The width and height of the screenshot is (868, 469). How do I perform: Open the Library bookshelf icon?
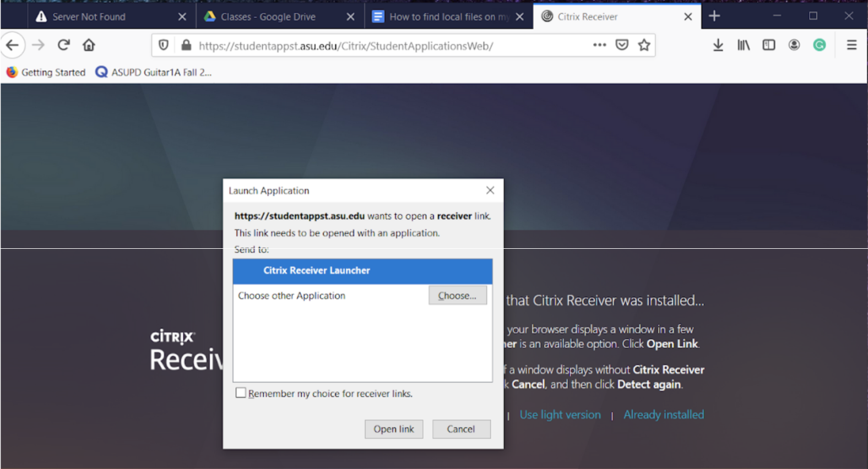tap(743, 45)
